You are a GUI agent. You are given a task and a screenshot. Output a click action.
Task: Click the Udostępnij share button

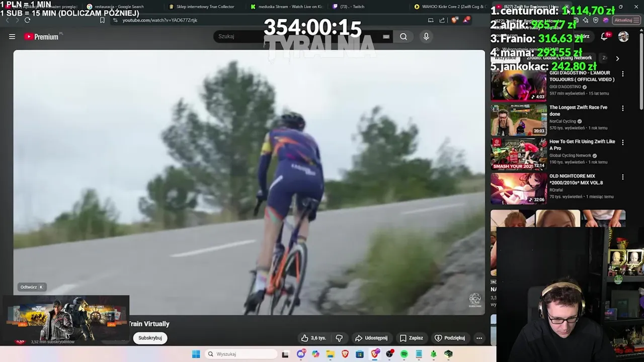(x=371, y=338)
